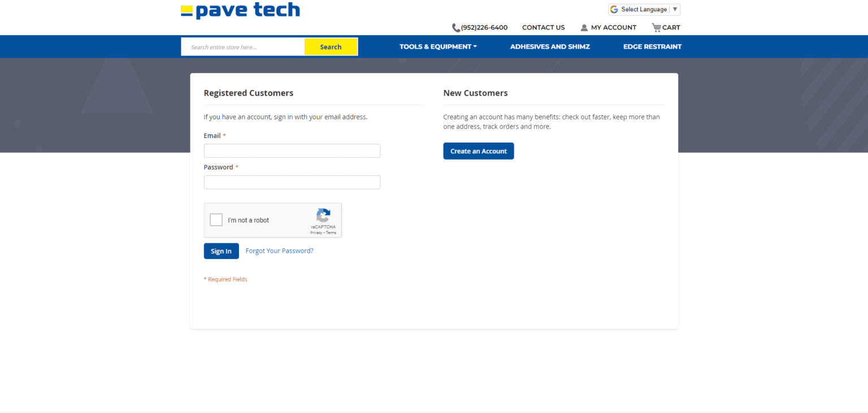The height and width of the screenshot is (413, 868).
Task: Open the reCAPTCHA Privacy link
Action: (315, 232)
